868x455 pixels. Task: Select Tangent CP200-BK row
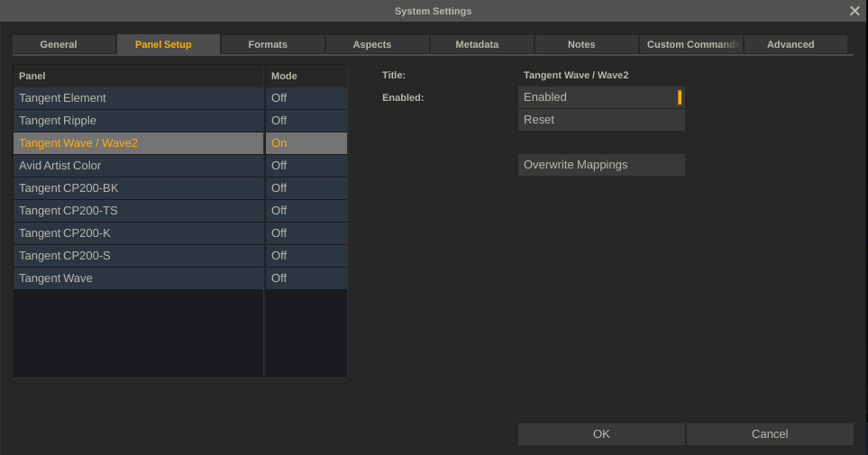click(139, 188)
